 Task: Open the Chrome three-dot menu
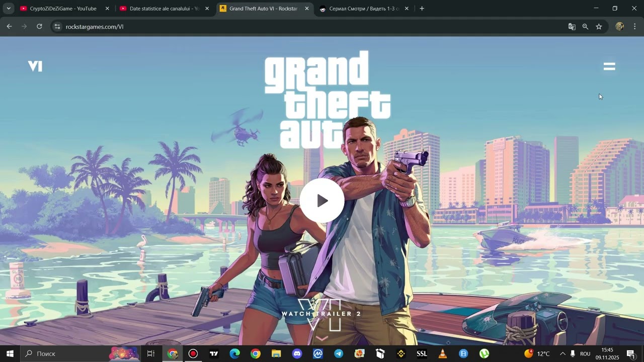635,27
